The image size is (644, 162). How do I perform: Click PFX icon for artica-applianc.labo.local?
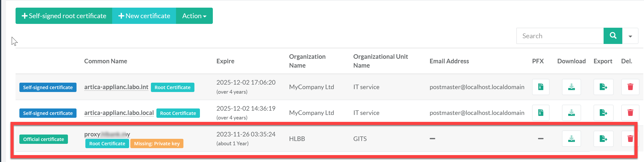click(540, 113)
